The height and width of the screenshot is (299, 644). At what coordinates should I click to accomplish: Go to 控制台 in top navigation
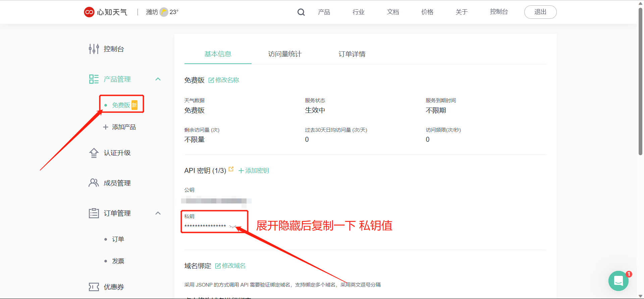point(499,12)
